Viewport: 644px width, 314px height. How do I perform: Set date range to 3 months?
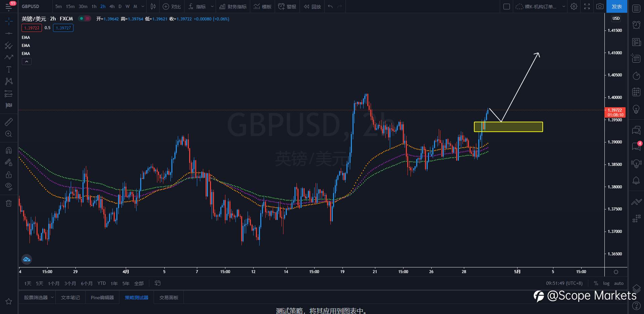(70, 284)
